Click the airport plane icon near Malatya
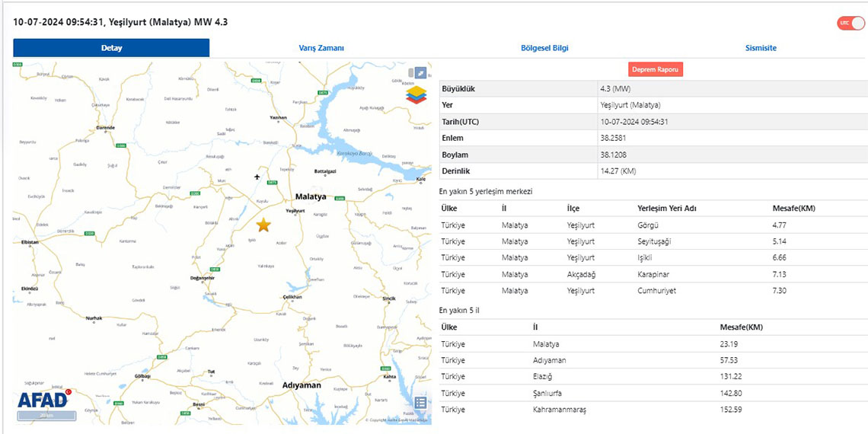Screen dimensions: 868x434 (x=257, y=177)
